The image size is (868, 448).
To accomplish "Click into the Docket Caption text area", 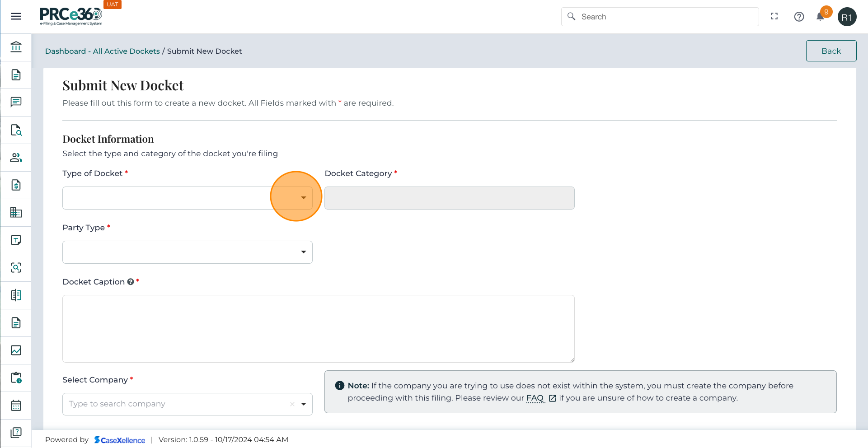I will click(x=318, y=329).
